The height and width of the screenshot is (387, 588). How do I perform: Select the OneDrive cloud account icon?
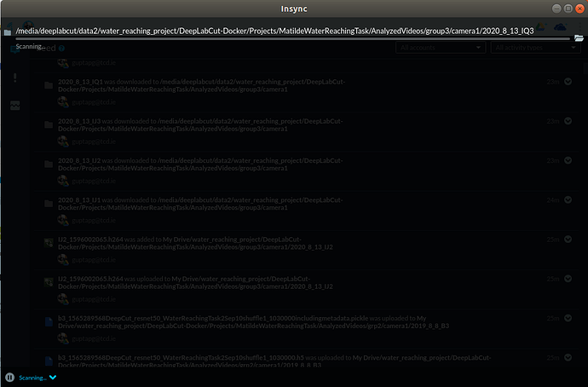(560, 27)
